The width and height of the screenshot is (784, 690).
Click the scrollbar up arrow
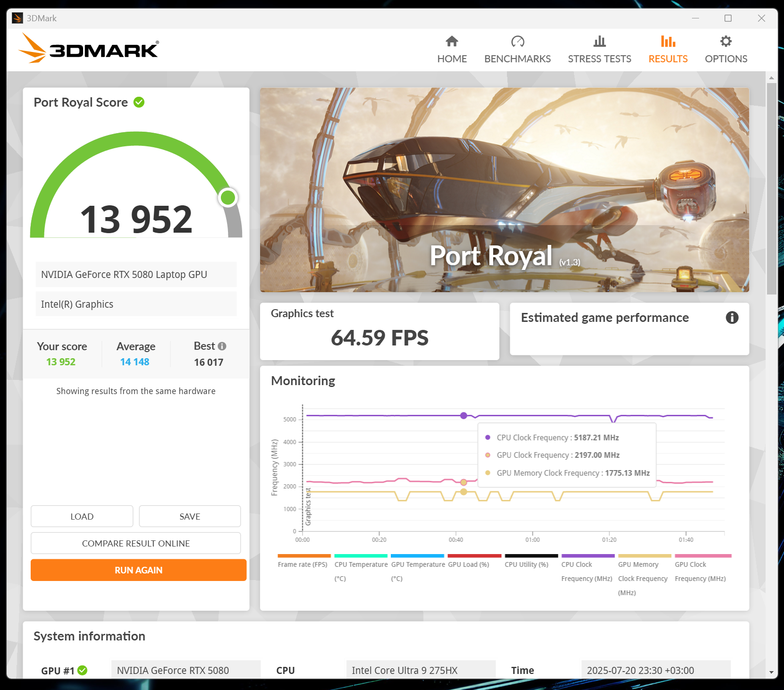click(771, 77)
